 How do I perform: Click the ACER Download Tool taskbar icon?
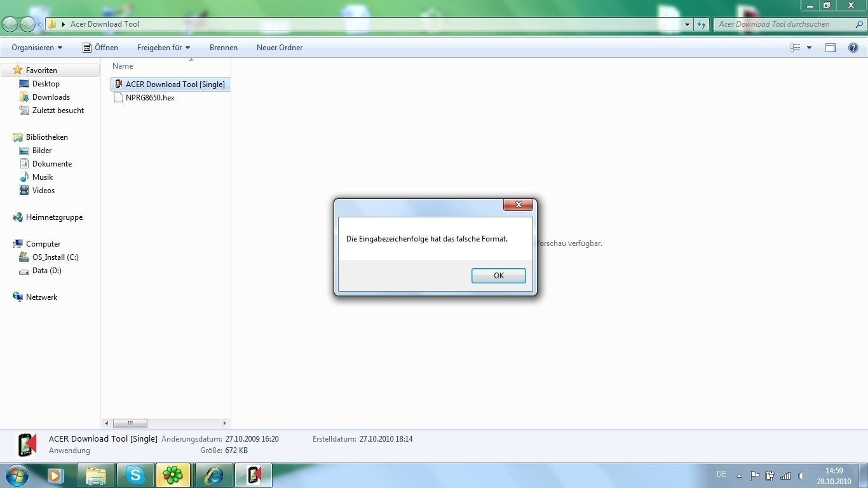coord(254,475)
